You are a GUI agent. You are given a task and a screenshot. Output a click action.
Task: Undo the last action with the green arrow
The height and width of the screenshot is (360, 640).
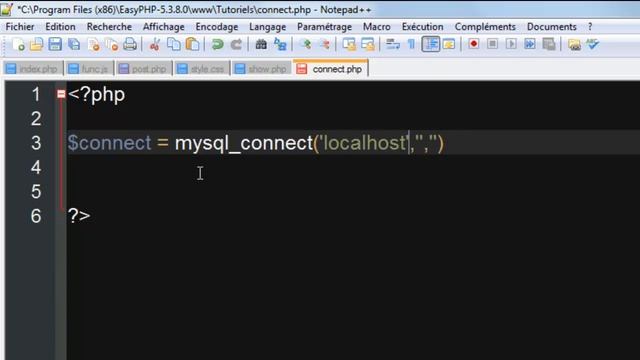(218, 44)
